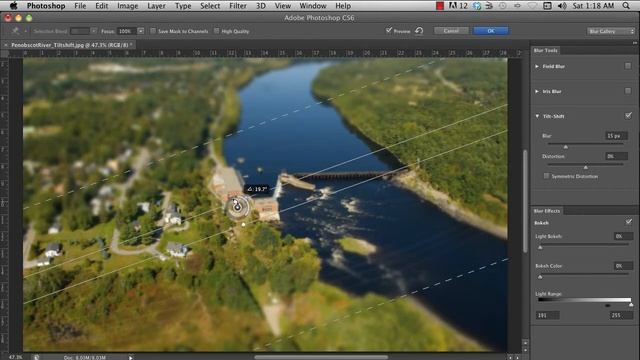Click the Blur amount slider handle

(565, 146)
